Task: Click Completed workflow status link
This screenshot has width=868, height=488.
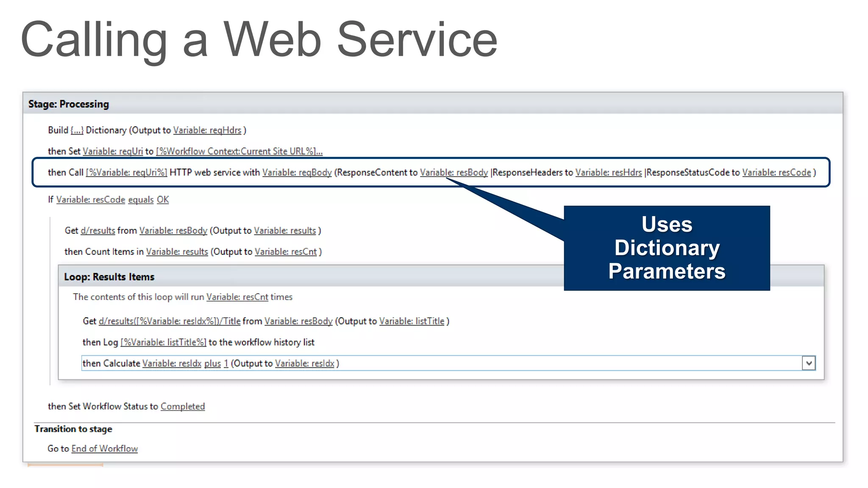Action: (183, 406)
